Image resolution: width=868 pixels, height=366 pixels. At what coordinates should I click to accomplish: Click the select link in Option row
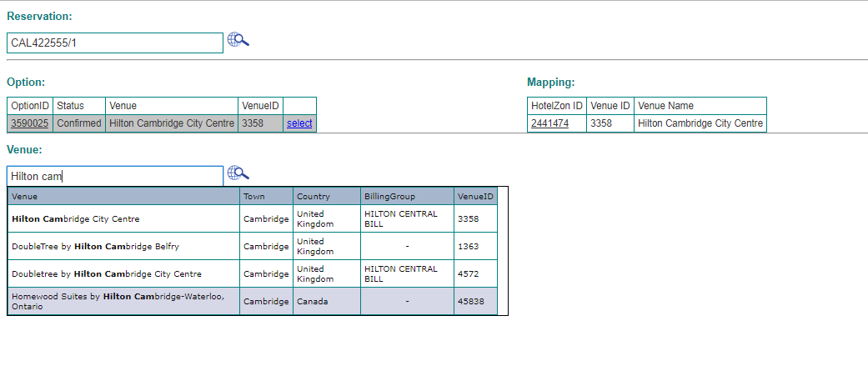pyautogui.click(x=299, y=123)
